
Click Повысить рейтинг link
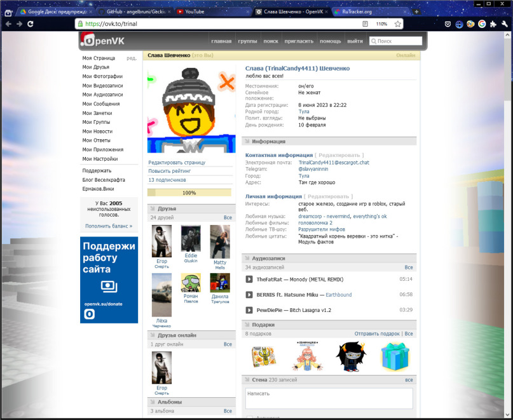[x=170, y=171]
